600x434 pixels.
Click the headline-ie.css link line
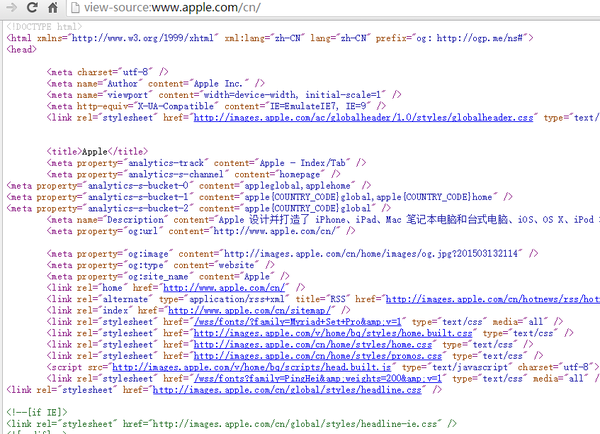[x=232, y=424]
